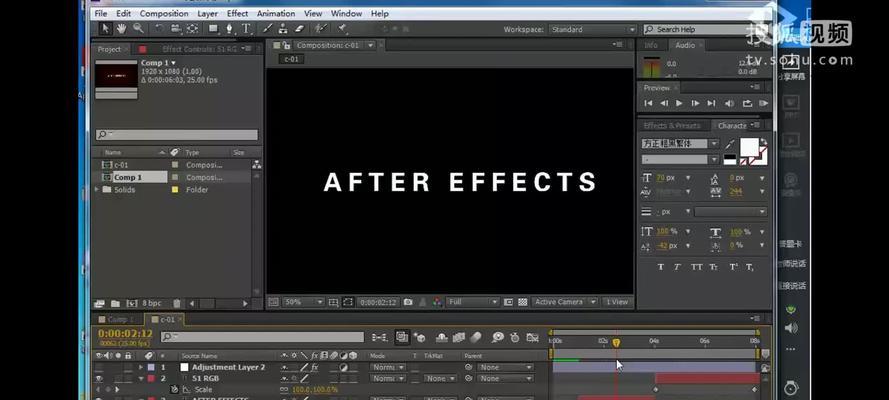The image size is (889, 400).
Task: Click the eyedropper in Character panel
Action: coord(730,144)
